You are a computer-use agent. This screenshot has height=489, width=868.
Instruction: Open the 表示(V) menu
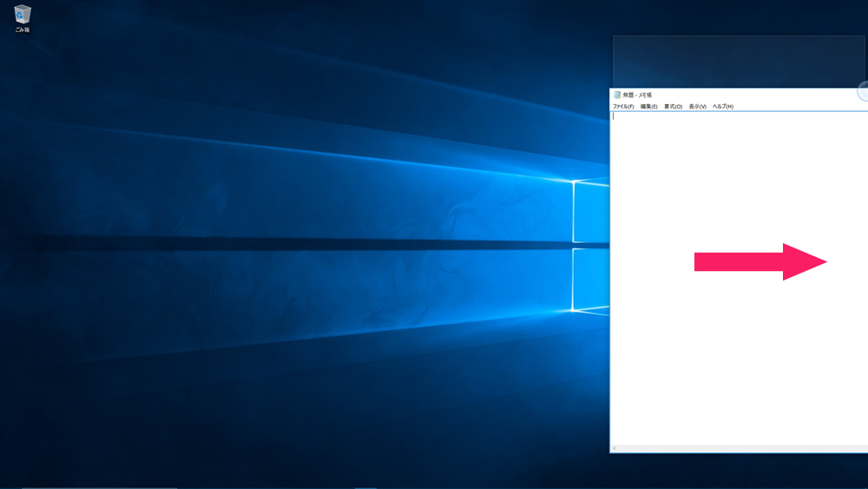click(x=698, y=106)
